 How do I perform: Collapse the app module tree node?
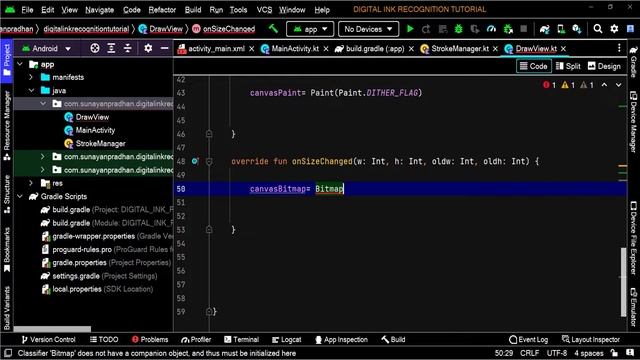click(20, 64)
